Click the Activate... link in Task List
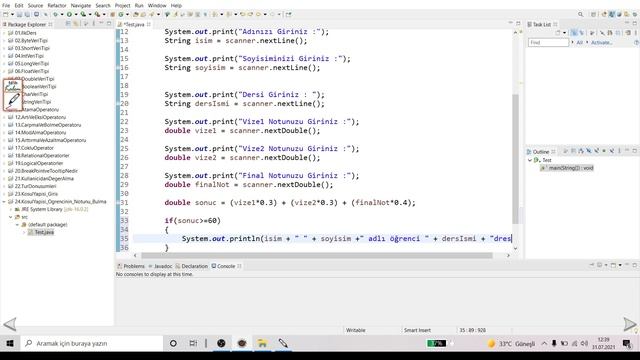 (602, 42)
